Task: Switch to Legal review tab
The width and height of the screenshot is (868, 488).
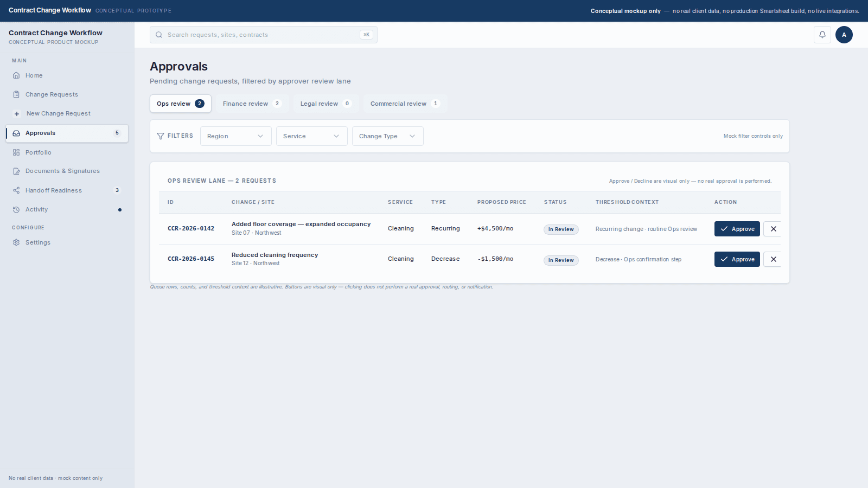Action: click(326, 104)
